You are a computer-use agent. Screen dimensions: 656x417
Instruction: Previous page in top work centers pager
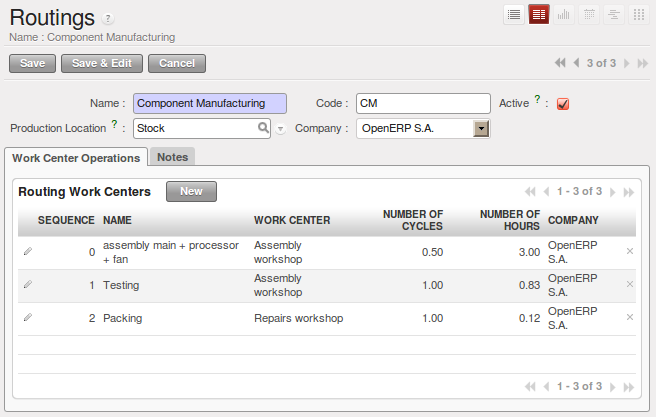point(546,192)
